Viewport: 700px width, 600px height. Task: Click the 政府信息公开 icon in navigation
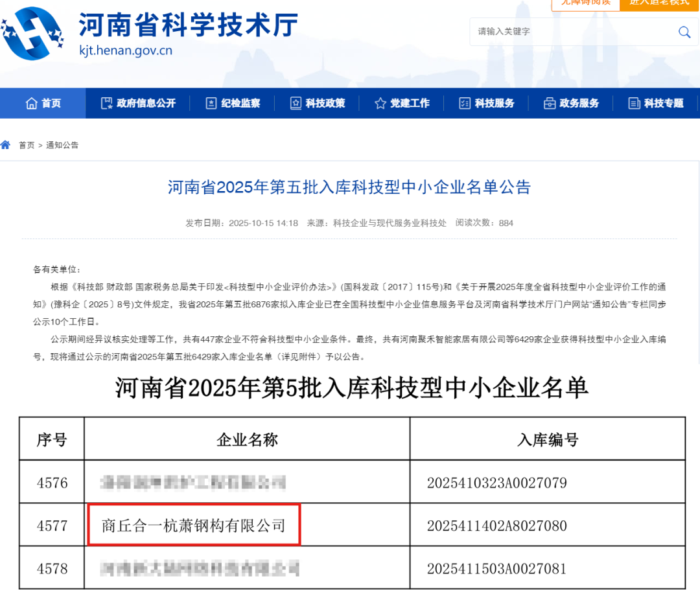(x=107, y=103)
